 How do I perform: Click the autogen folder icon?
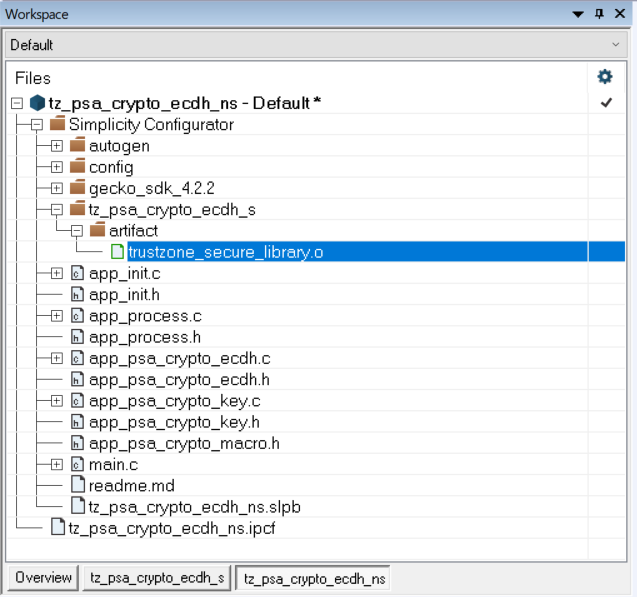point(77,146)
